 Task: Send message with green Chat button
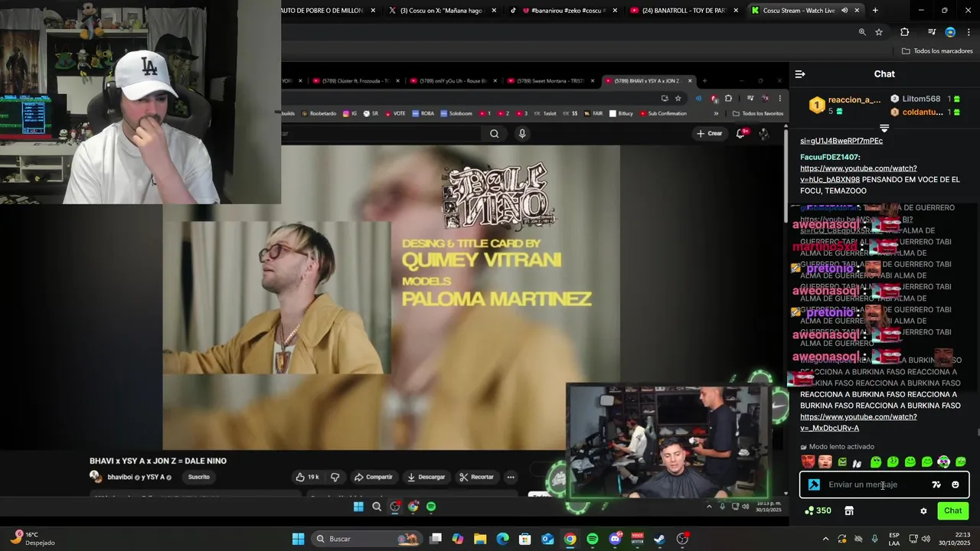952,510
